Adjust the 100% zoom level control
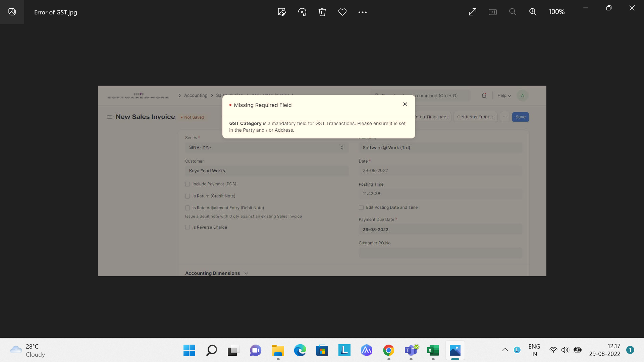644x362 pixels. point(556,12)
